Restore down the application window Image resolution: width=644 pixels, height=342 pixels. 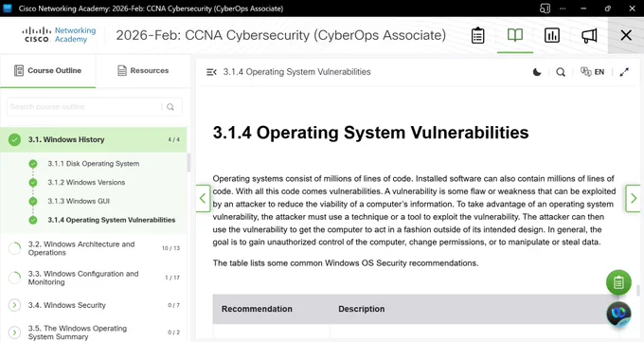[608, 9]
